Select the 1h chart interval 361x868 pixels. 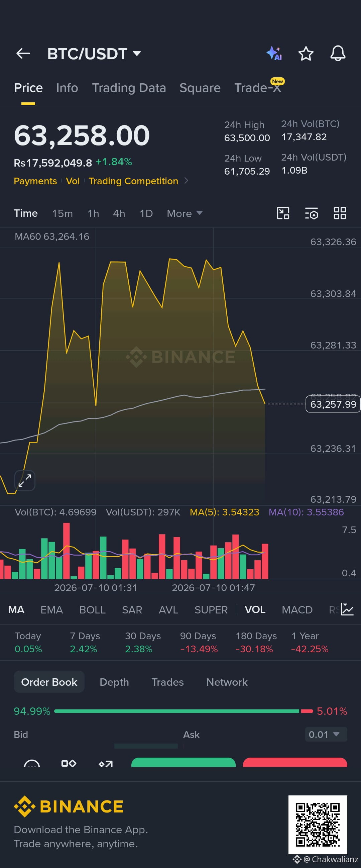tap(93, 213)
